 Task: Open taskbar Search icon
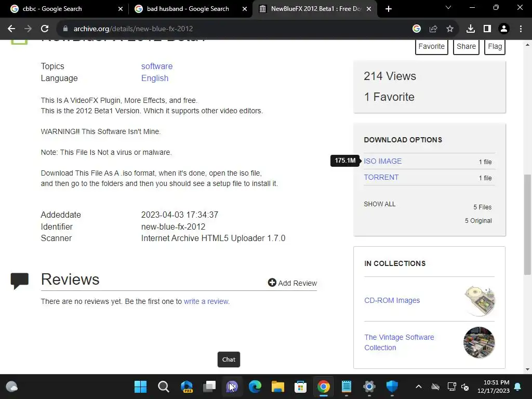[163, 387]
